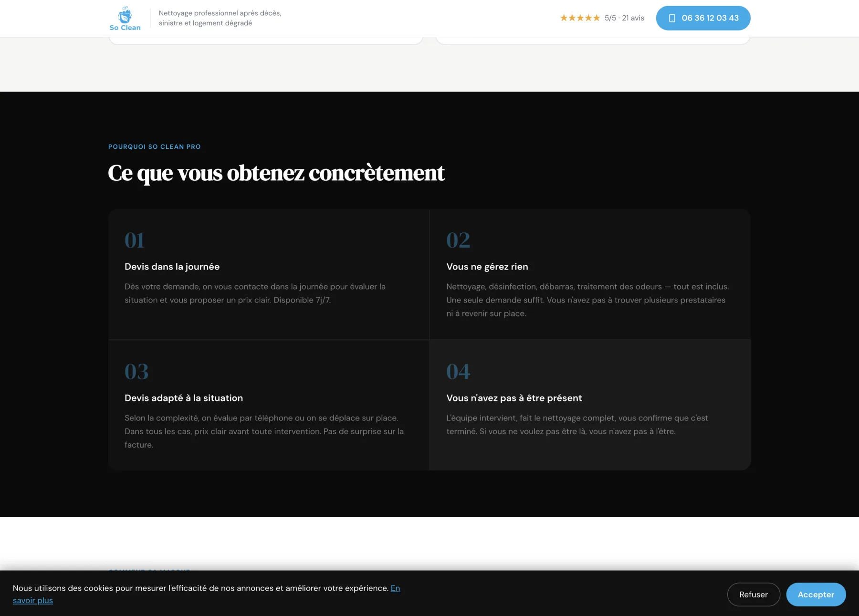
Task: Click the header tagline Nettoyage professionnel après décès
Action: 220,18
